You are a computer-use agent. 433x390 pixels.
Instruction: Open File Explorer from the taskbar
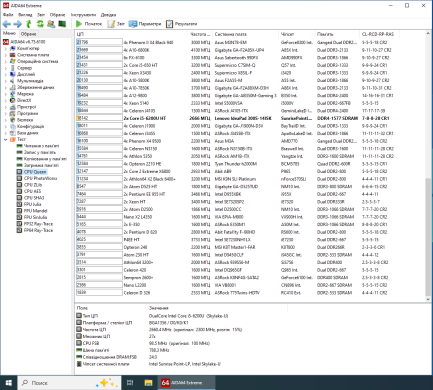click(148, 383)
